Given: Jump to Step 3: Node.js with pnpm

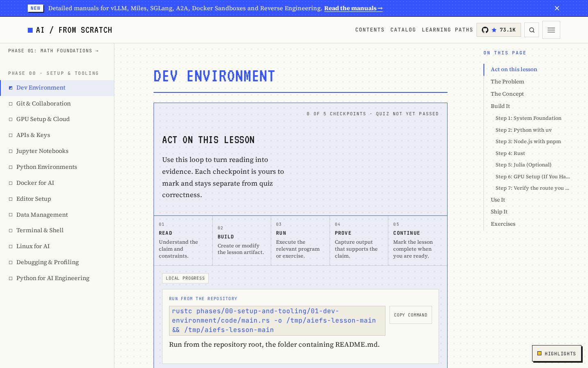Looking at the screenshot, I should point(528,141).
